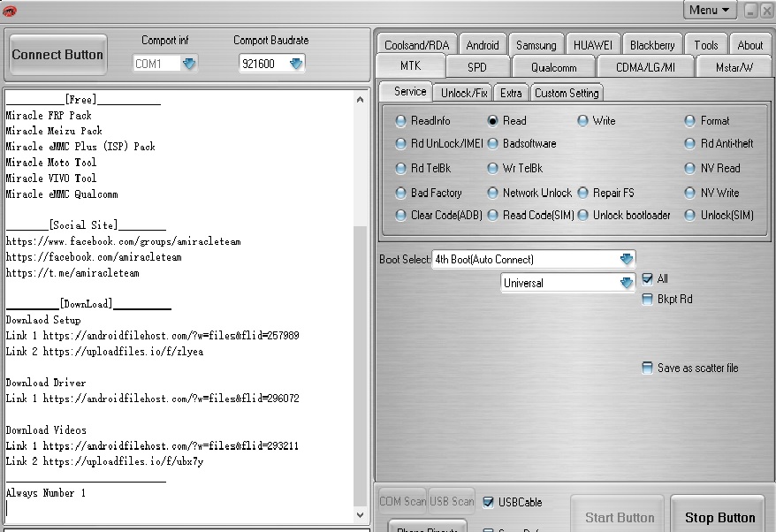Enable Save as scatter file
This screenshot has height=532, width=776.
[648, 369]
